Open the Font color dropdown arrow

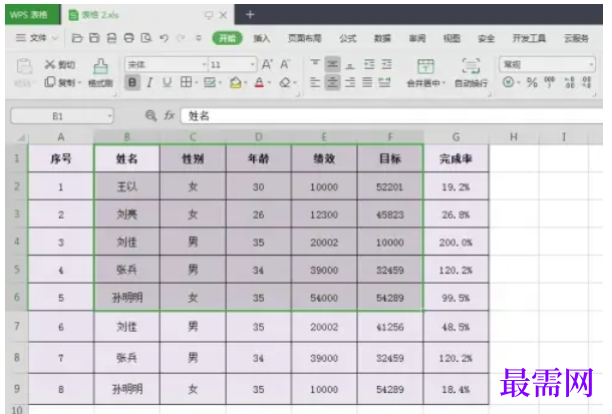pyautogui.click(x=269, y=83)
